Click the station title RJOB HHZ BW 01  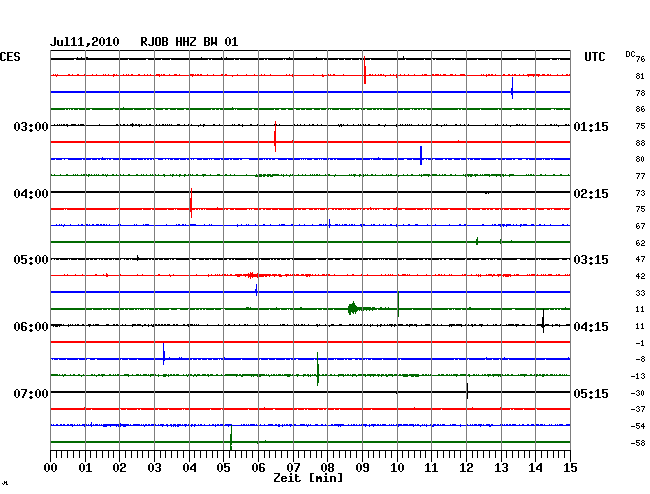pos(189,42)
